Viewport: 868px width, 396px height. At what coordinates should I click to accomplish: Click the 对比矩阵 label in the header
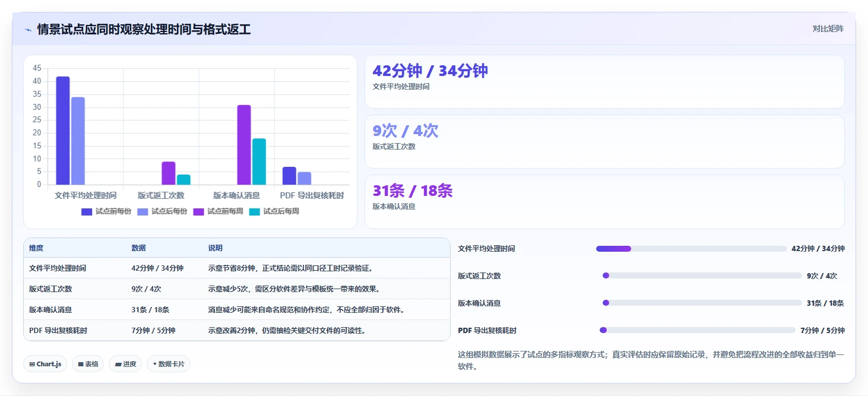(x=828, y=28)
